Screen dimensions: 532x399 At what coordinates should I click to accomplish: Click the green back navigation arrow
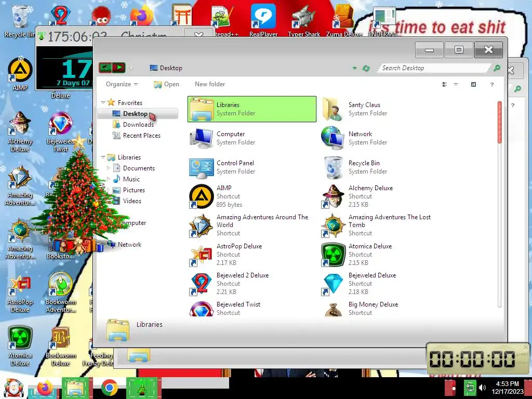pyautogui.click(x=105, y=68)
